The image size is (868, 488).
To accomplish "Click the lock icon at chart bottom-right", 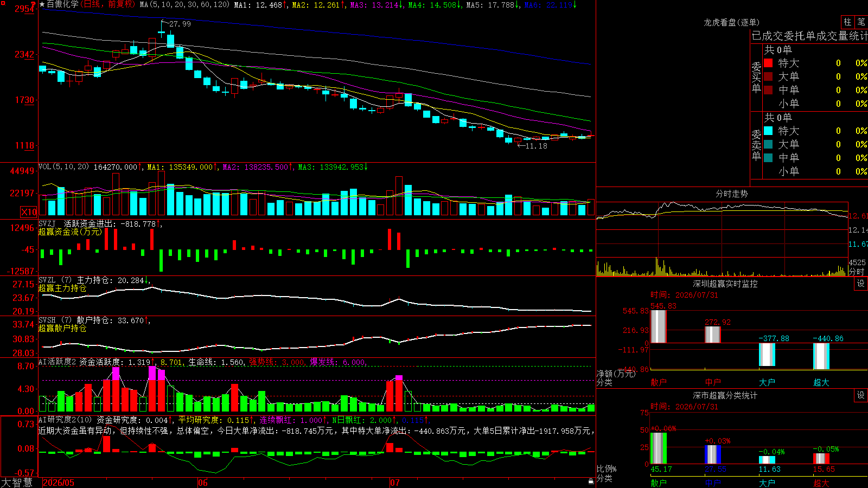I will (x=591, y=481).
